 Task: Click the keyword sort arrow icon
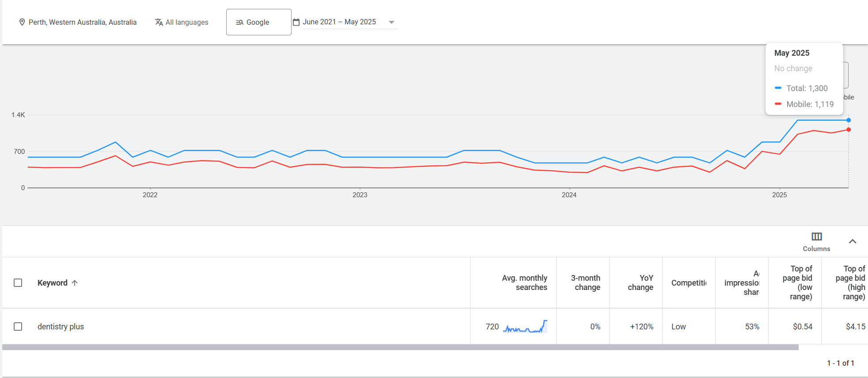point(75,283)
